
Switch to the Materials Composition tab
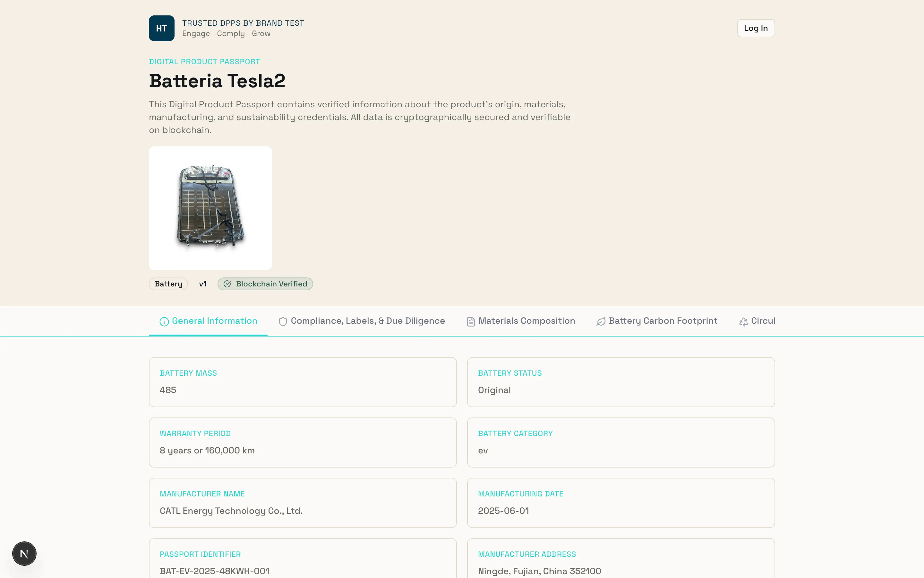521,321
